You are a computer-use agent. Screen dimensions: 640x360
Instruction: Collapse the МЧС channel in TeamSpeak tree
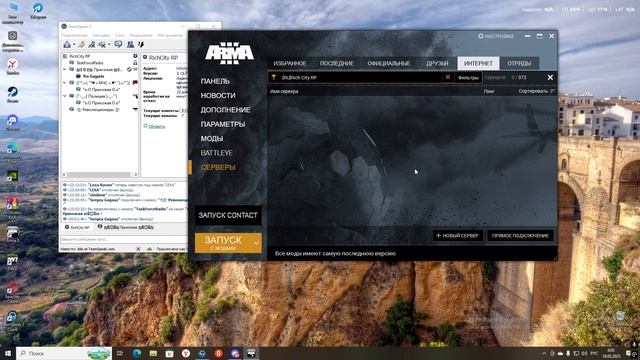(x=64, y=83)
